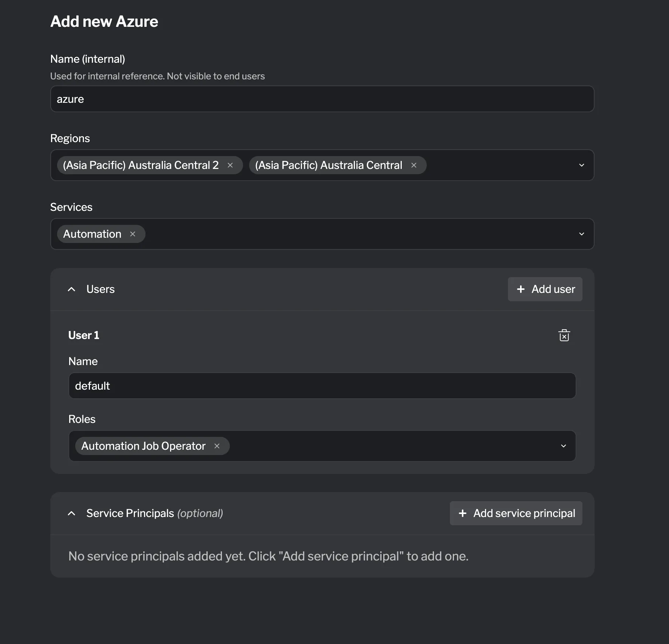The width and height of the screenshot is (669, 644).
Task: Select the User 1 heading
Action: point(84,335)
